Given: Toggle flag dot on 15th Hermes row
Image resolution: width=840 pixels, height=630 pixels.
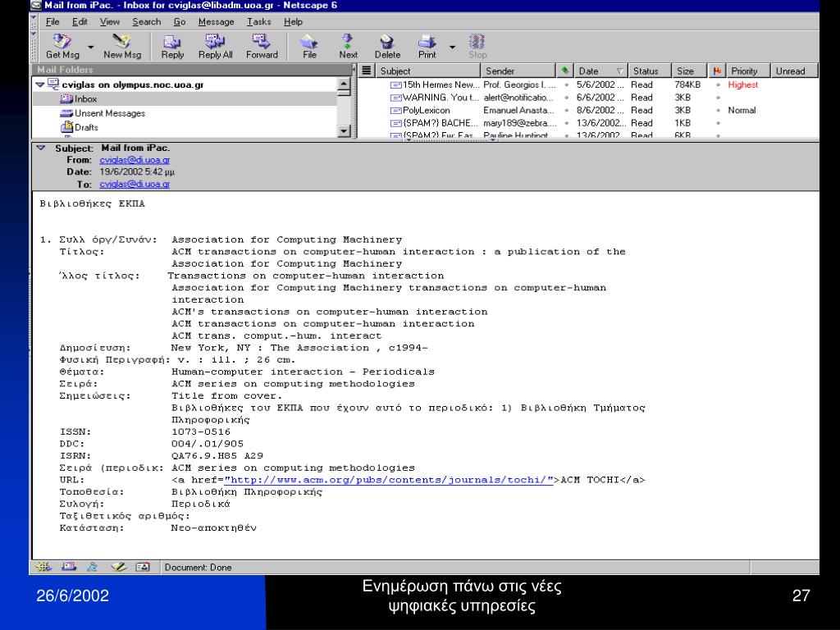Looking at the screenshot, I should coord(718,84).
